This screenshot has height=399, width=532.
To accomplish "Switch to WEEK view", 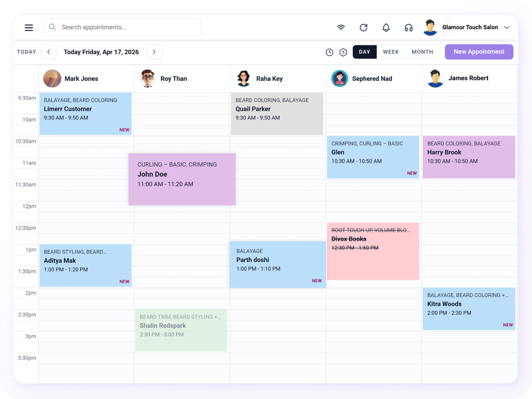I will tap(391, 52).
